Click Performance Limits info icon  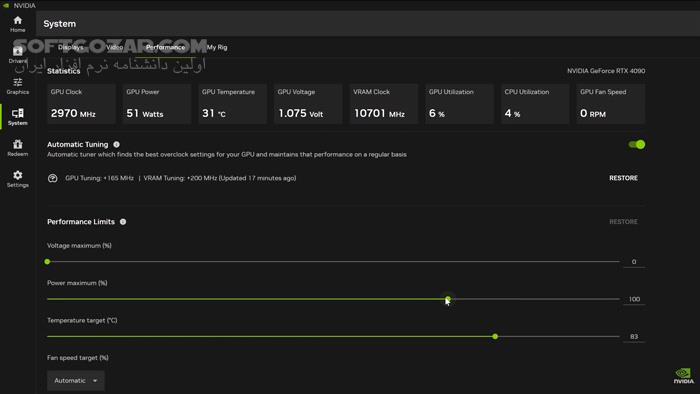point(123,222)
